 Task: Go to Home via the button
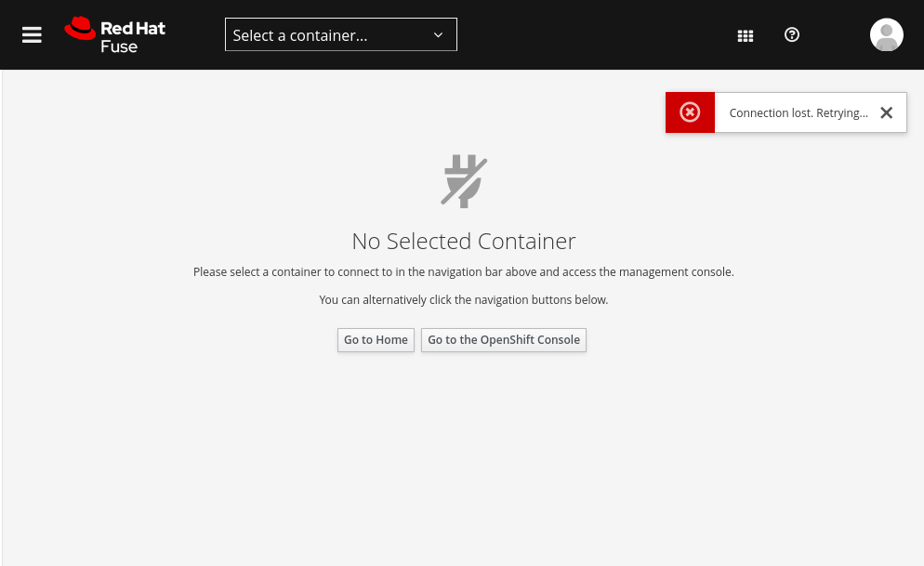376,340
